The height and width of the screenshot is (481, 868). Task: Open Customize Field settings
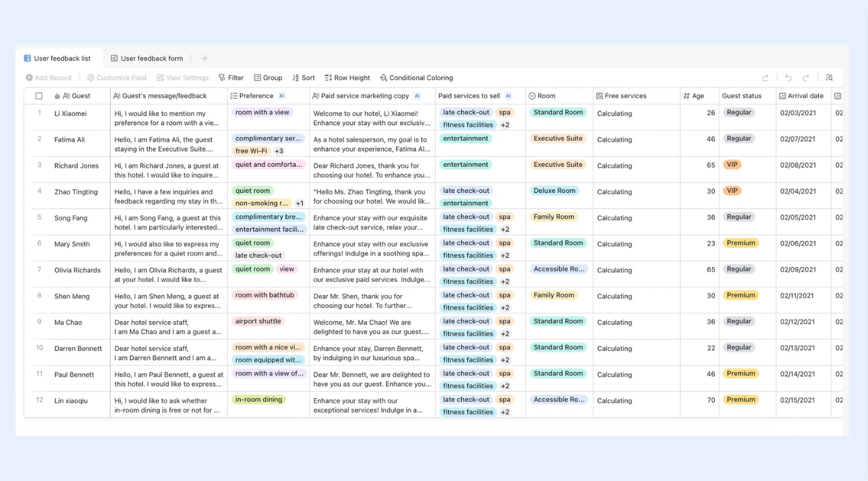pos(117,78)
